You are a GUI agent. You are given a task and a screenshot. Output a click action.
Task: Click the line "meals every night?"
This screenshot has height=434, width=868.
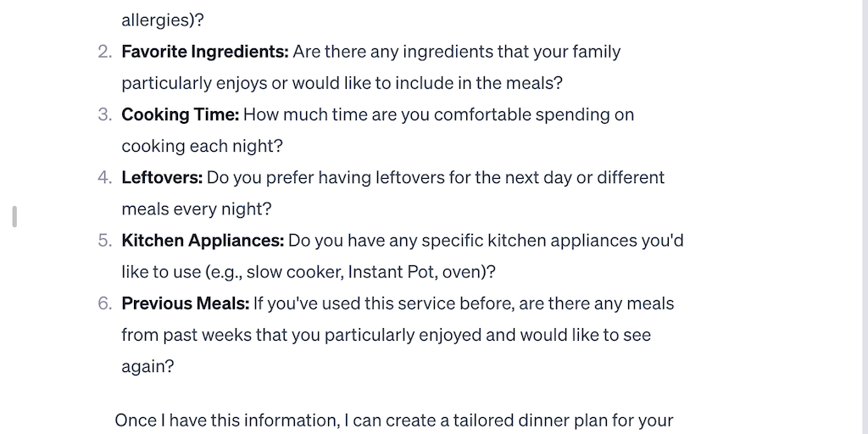196,209
